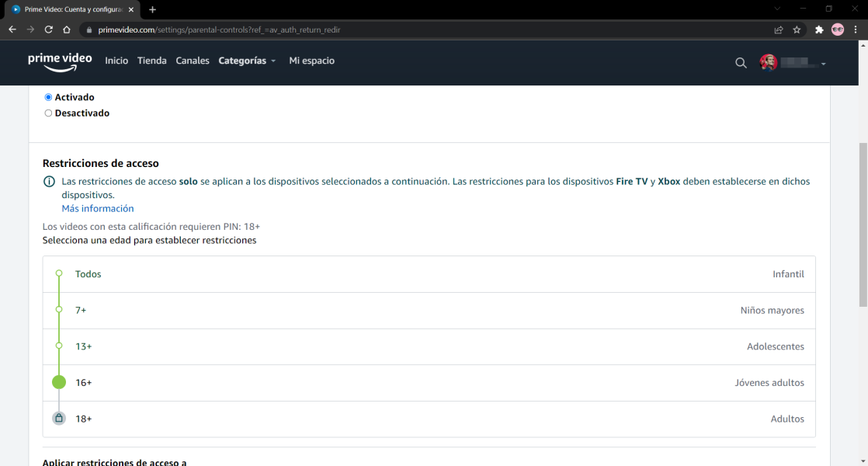This screenshot has width=868, height=466.
Task: Select the Activado radio button
Action: tap(48, 97)
